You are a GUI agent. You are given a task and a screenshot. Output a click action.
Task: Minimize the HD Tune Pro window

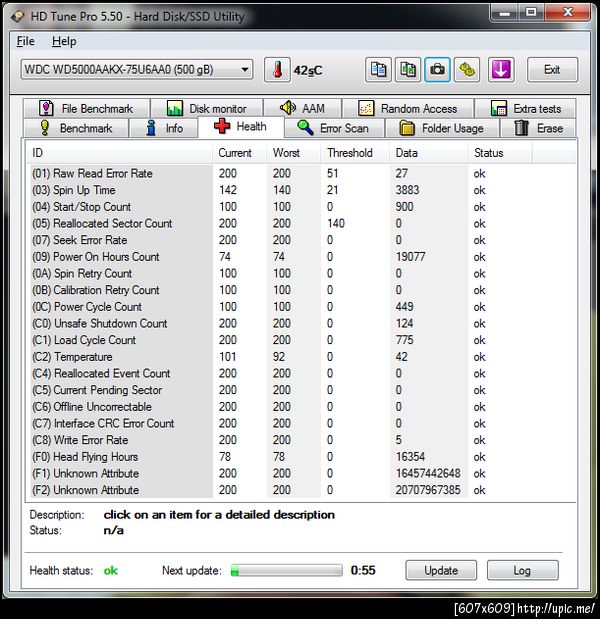tap(504, 13)
